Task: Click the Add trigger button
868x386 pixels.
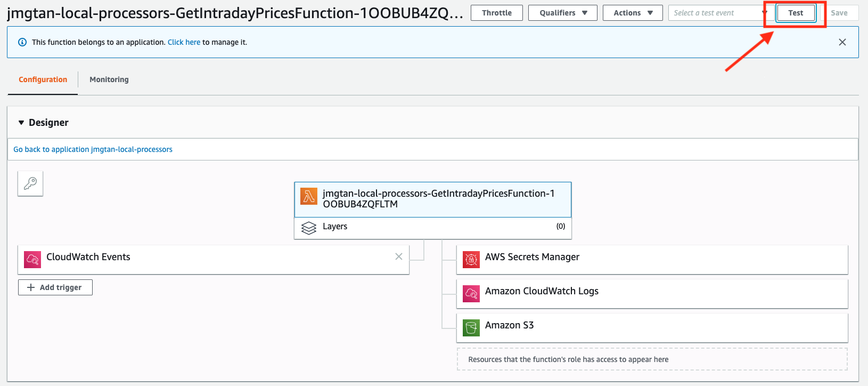Action: tap(55, 287)
